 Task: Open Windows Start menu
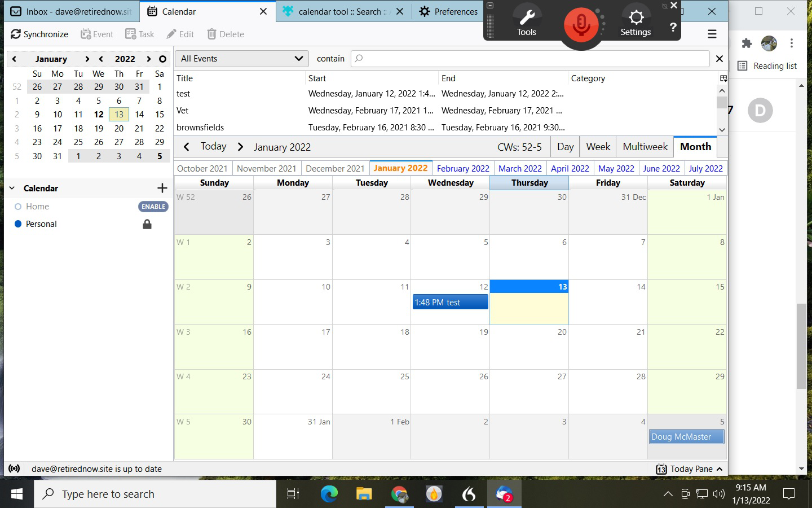(17, 494)
